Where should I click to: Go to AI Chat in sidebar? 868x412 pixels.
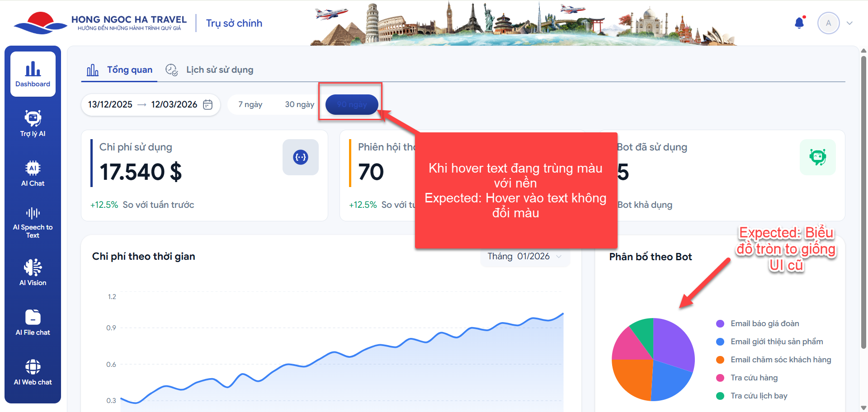click(x=33, y=173)
